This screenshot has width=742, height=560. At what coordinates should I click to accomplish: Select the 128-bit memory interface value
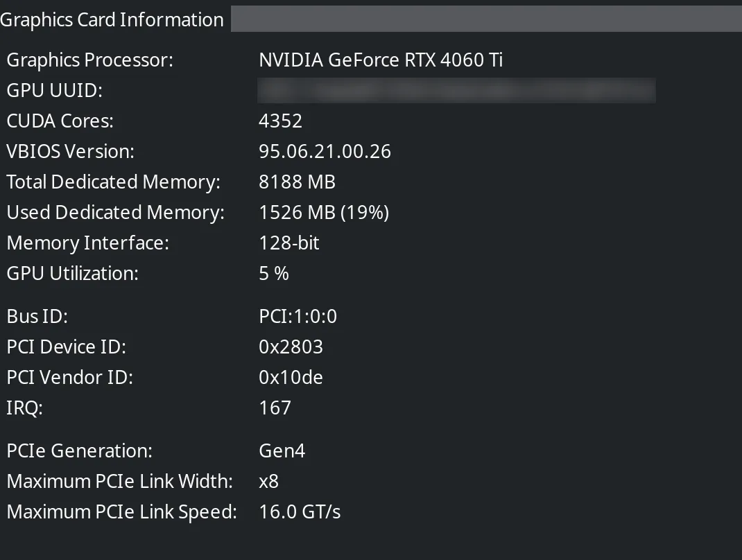click(x=288, y=243)
